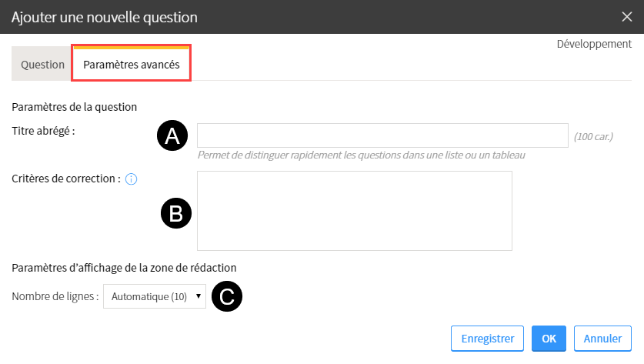Confirm with the OK button
The image size is (644, 364).
click(549, 339)
